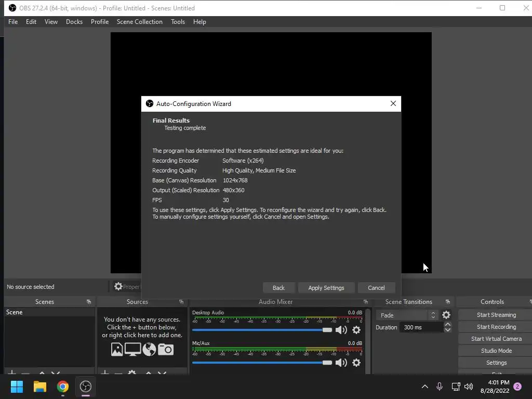532x399 pixels.
Task: Click Cancel in the wizard
Action: click(376, 288)
